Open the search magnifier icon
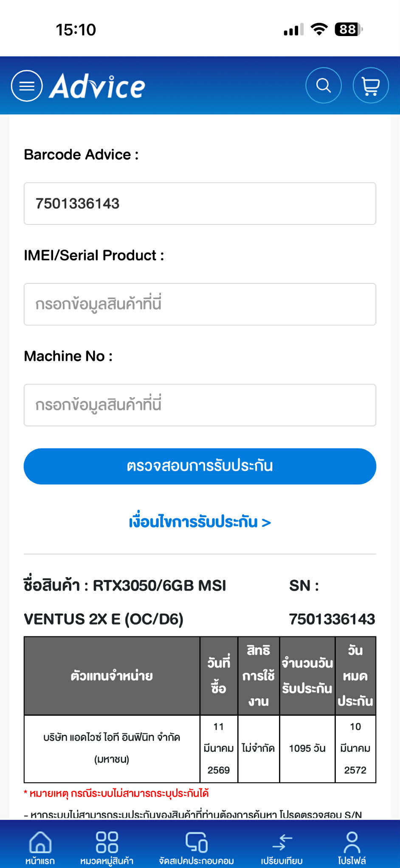 click(x=324, y=86)
